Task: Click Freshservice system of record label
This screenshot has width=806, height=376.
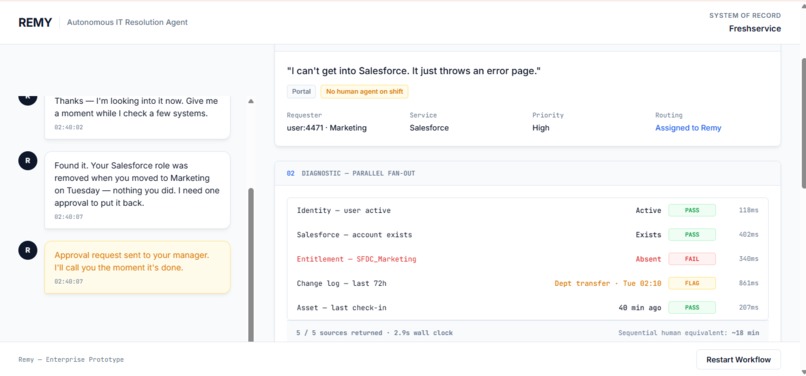Action: (x=755, y=29)
